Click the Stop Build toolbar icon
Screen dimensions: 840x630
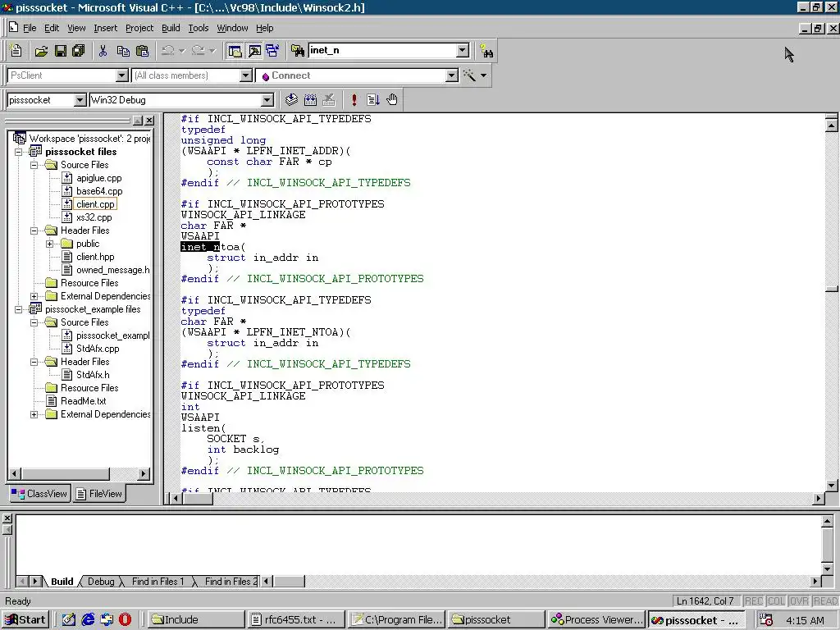coord(329,99)
